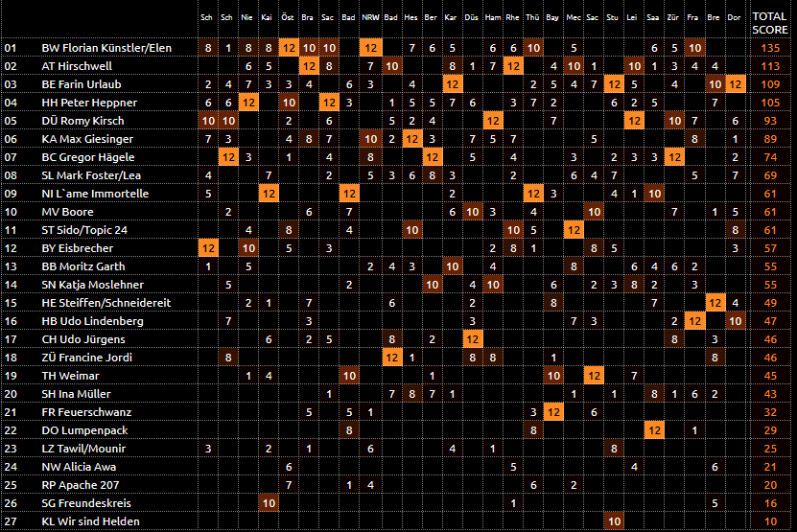Click the Öst column header
Screen dimensions: 797x532
(x=288, y=17)
